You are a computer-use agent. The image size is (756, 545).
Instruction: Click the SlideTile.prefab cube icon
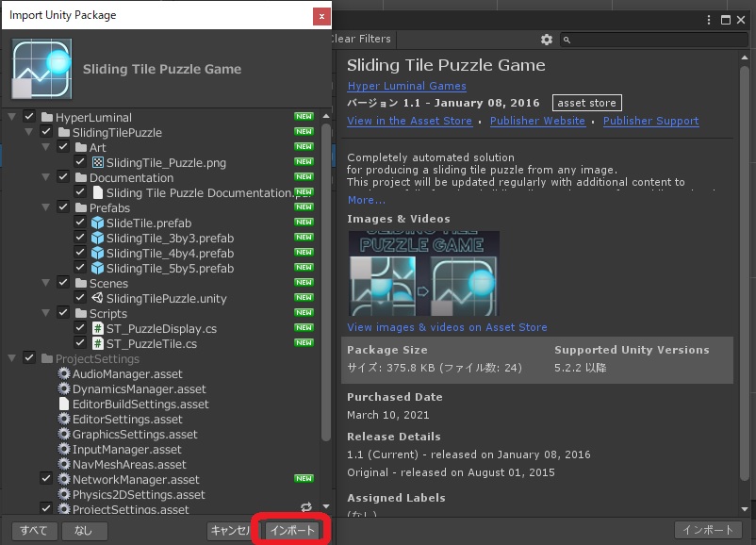[x=97, y=223]
